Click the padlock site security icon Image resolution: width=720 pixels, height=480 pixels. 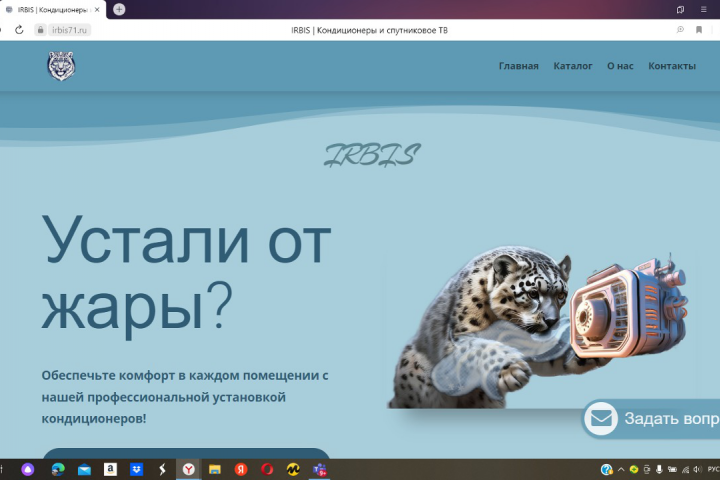[40, 30]
